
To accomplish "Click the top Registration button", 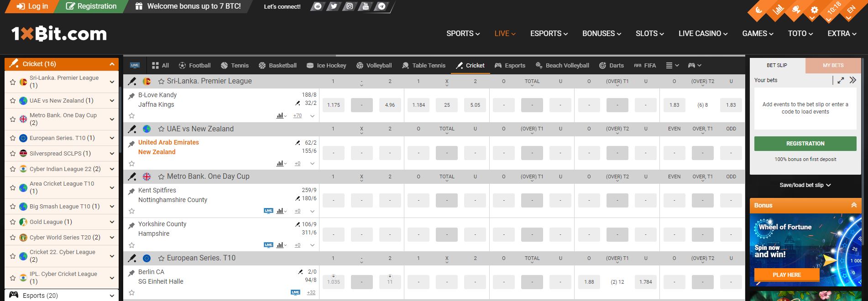I will pyautogui.click(x=91, y=6).
